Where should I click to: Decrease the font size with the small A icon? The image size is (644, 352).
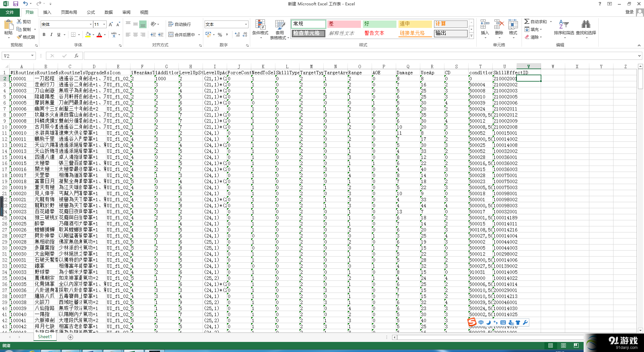(x=118, y=24)
